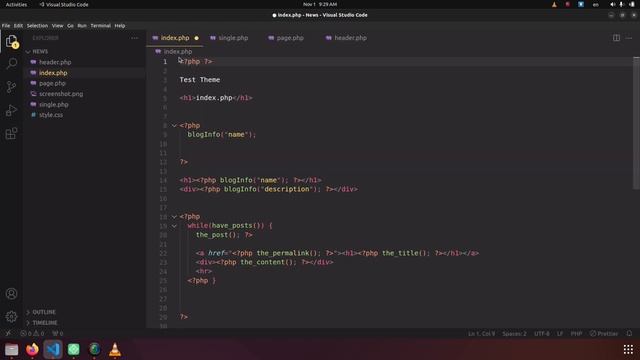Switch to the index.php tab

tap(175, 38)
